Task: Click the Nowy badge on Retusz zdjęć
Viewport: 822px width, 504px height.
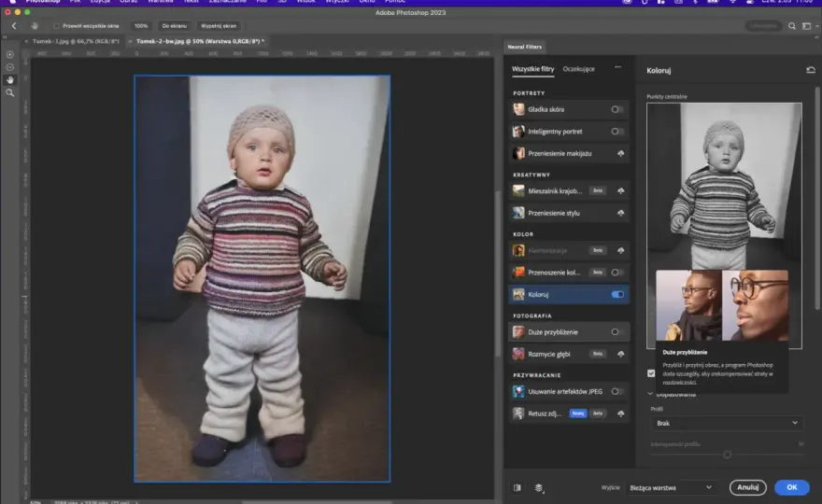Action: pyautogui.click(x=577, y=413)
